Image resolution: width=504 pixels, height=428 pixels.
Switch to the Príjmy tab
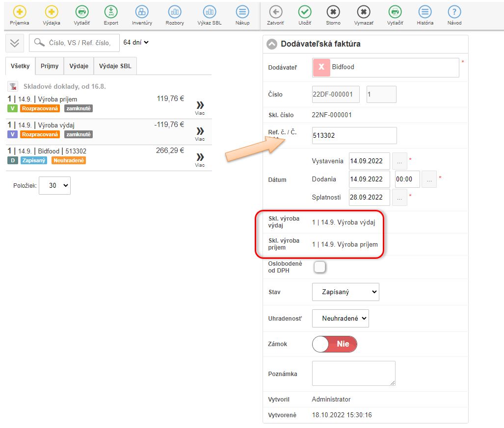click(x=50, y=66)
